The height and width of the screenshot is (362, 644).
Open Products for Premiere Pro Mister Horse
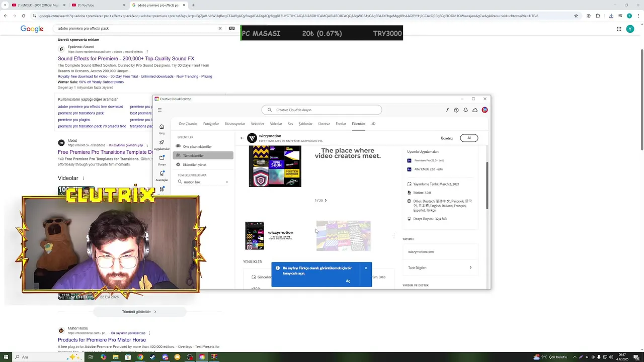coord(102,340)
